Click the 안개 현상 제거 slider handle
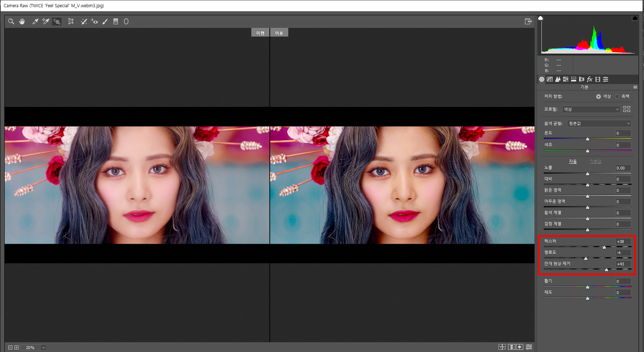 pyautogui.click(x=606, y=270)
